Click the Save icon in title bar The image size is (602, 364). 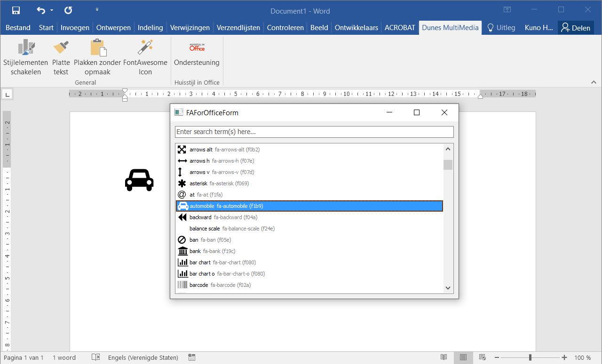(16, 10)
